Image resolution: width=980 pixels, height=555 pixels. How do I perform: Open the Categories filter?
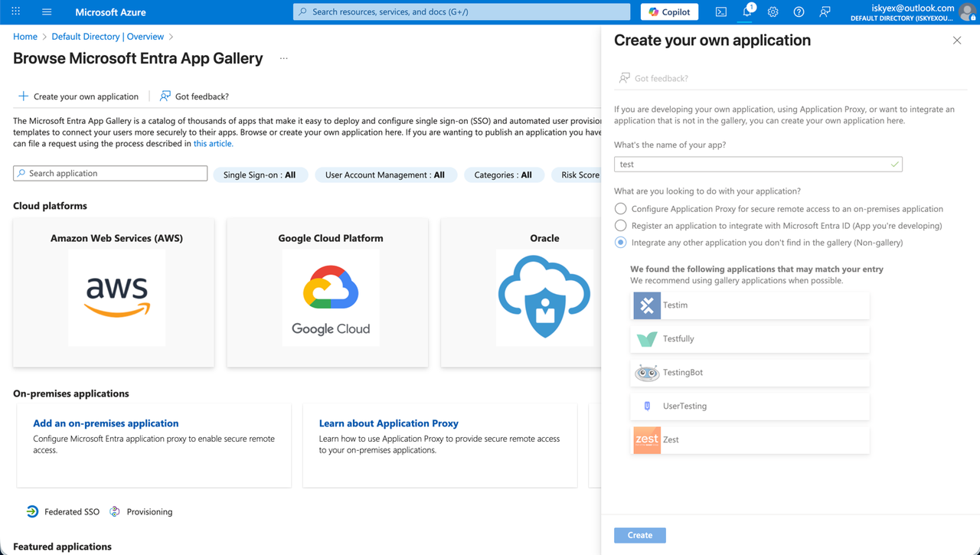click(x=504, y=175)
